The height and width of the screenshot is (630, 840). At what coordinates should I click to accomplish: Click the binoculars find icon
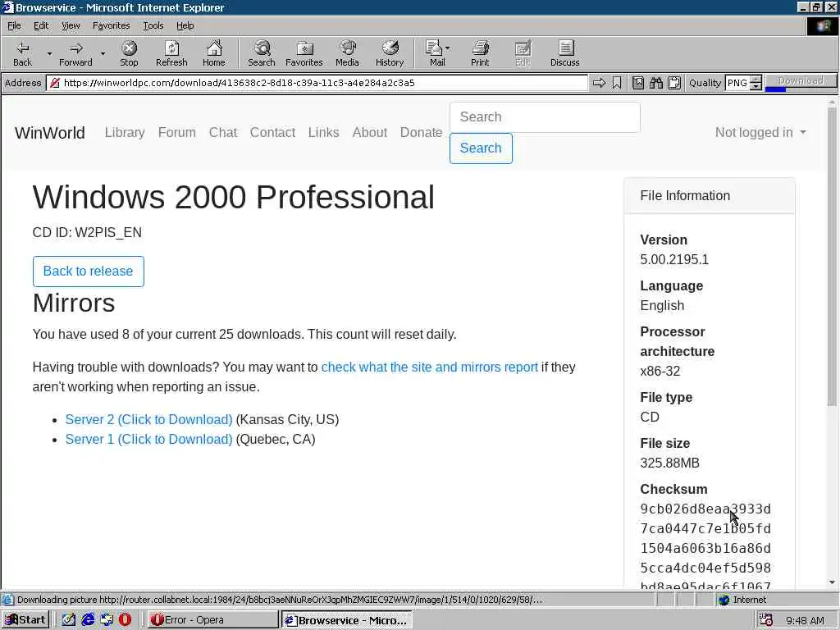click(655, 83)
